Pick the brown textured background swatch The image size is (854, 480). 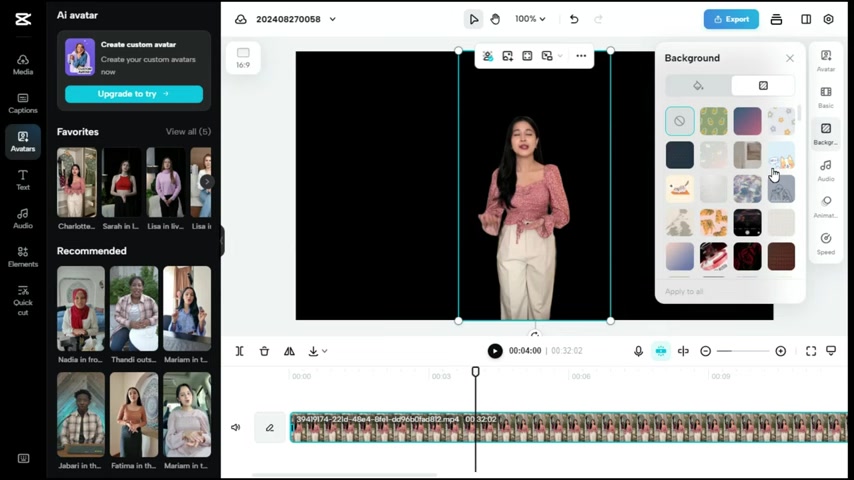pyautogui.click(x=781, y=257)
